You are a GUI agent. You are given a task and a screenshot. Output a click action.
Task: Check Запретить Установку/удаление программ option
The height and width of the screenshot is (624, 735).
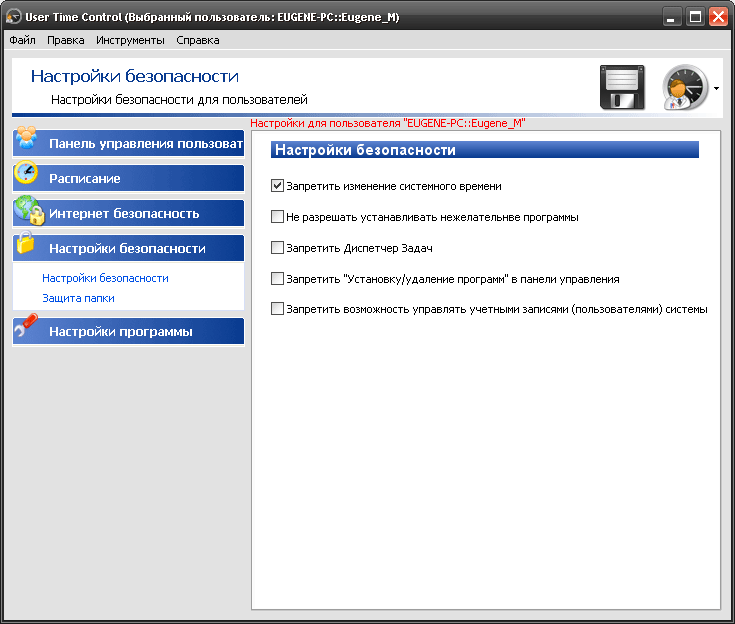click(x=277, y=279)
